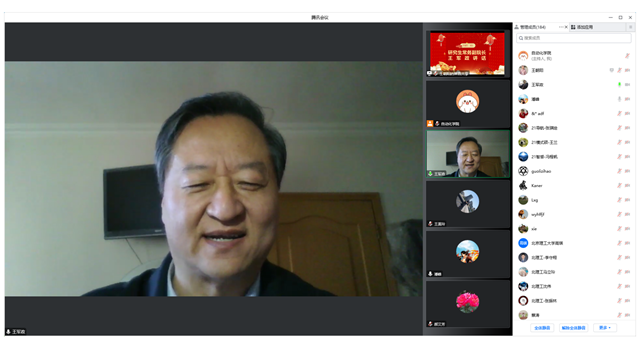Click camera icon beside wyMfjf
Screen dimensions: 640x360
(627, 214)
